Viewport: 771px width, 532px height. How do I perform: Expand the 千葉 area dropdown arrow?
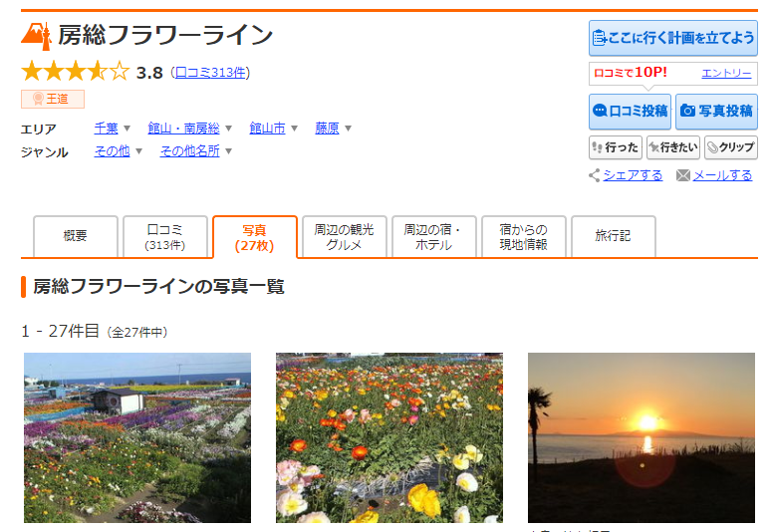coord(127,129)
